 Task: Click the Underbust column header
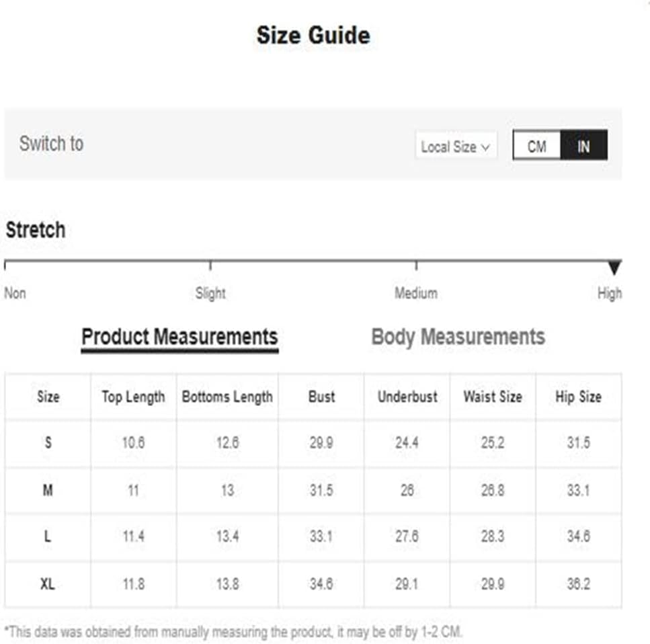407,397
